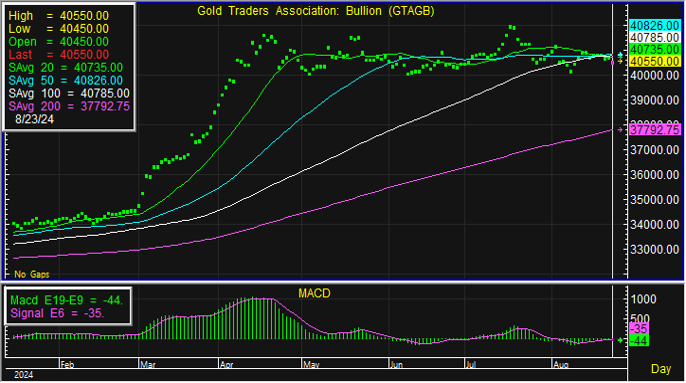The image size is (686, 383).
Task: Click the Jun marker on the time axis
Action: [396, 365]
